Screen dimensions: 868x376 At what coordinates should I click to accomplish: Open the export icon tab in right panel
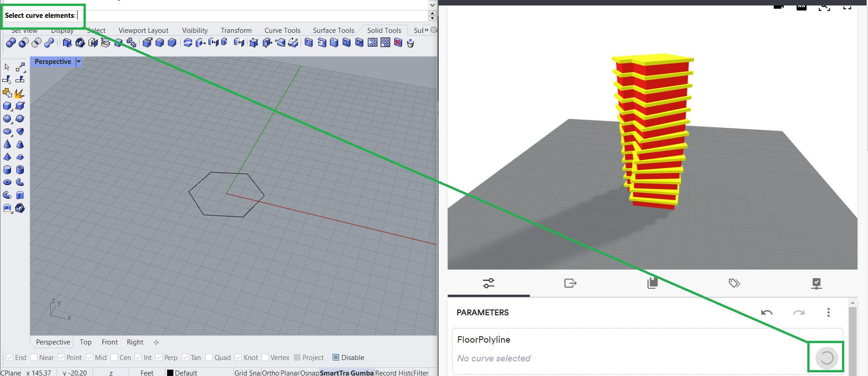point(570,283)
